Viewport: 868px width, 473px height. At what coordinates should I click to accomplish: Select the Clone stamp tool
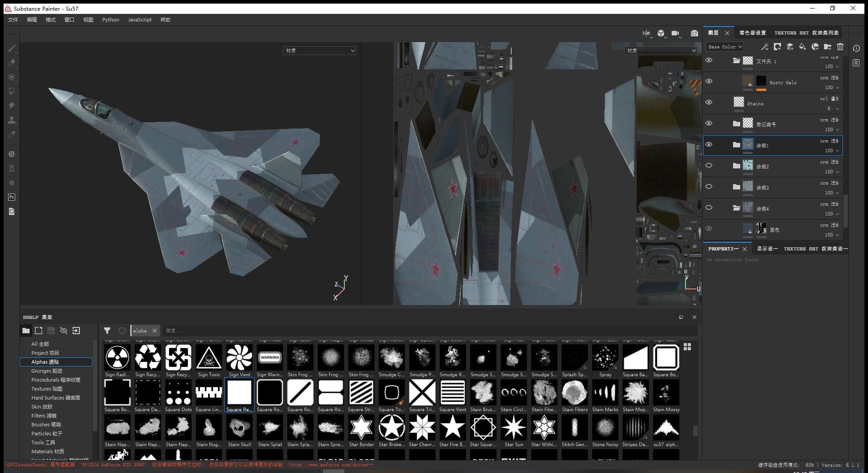click(12, 120)
